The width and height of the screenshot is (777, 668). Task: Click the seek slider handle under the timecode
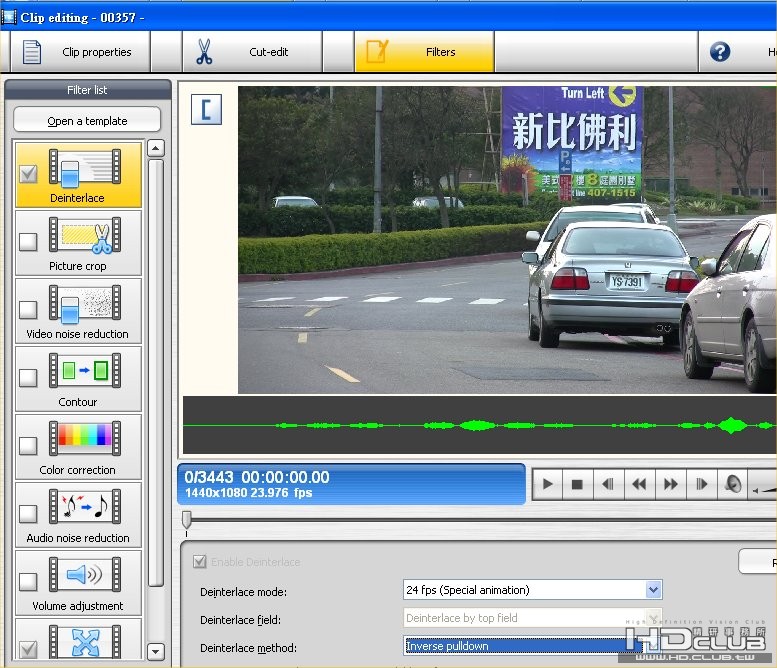click(x=186, y=520)
